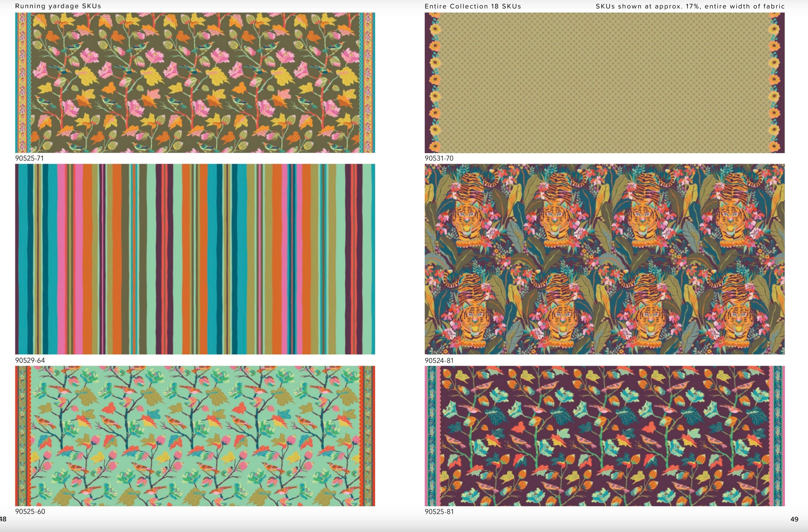
Task: Click the SKU label 90531-70
Action: tap(439, 158)
